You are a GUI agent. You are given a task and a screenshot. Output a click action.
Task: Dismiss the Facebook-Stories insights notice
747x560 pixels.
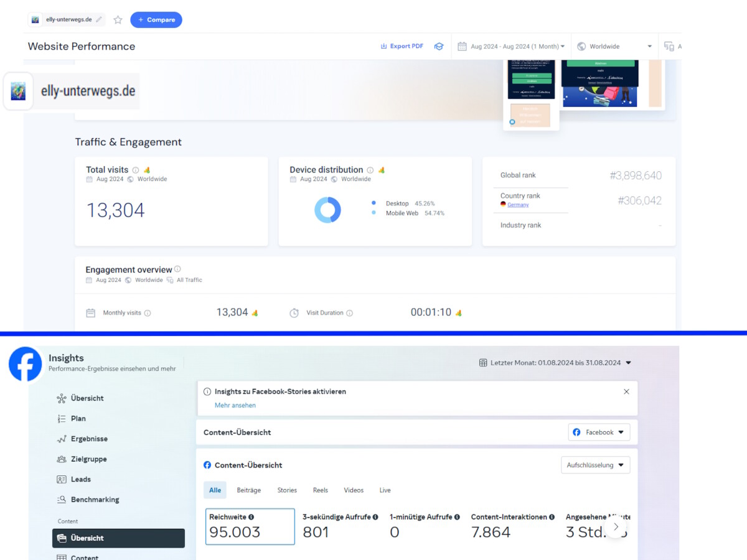coord(626,391)
